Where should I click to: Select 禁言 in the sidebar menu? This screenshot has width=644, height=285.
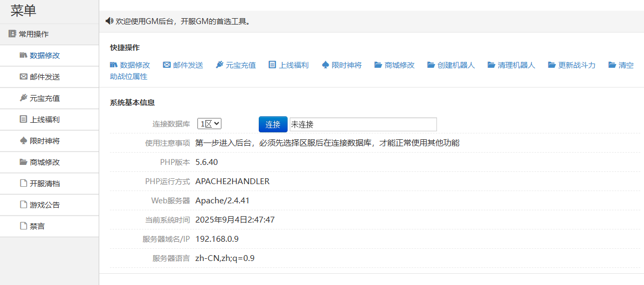(37, 226)
